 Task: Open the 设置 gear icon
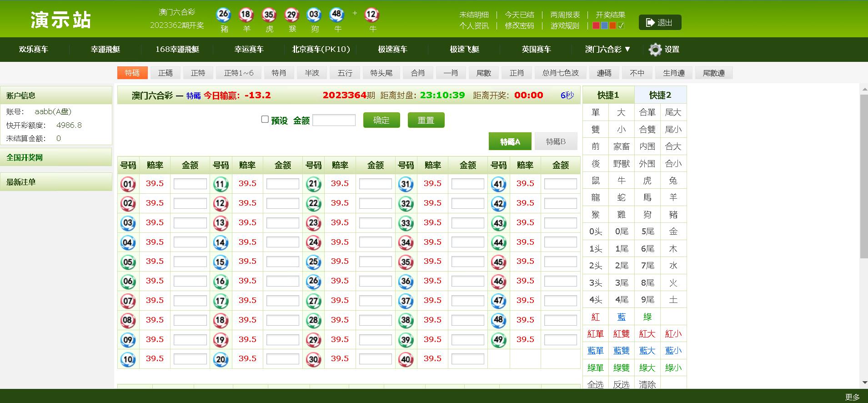pyautogui.click(x=655, y=50)
